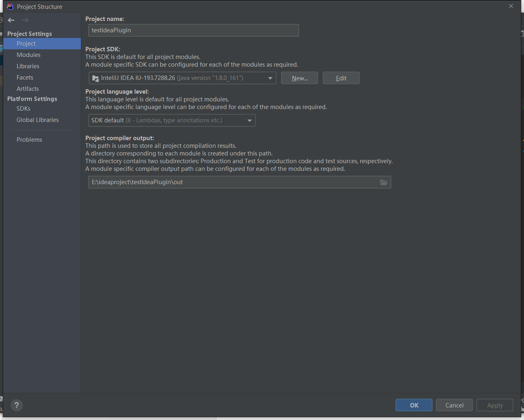Image resolution: width=524 pixels, height=420 pixels.
Task: Click the Cancel button
Action: [x=454, y=405]
